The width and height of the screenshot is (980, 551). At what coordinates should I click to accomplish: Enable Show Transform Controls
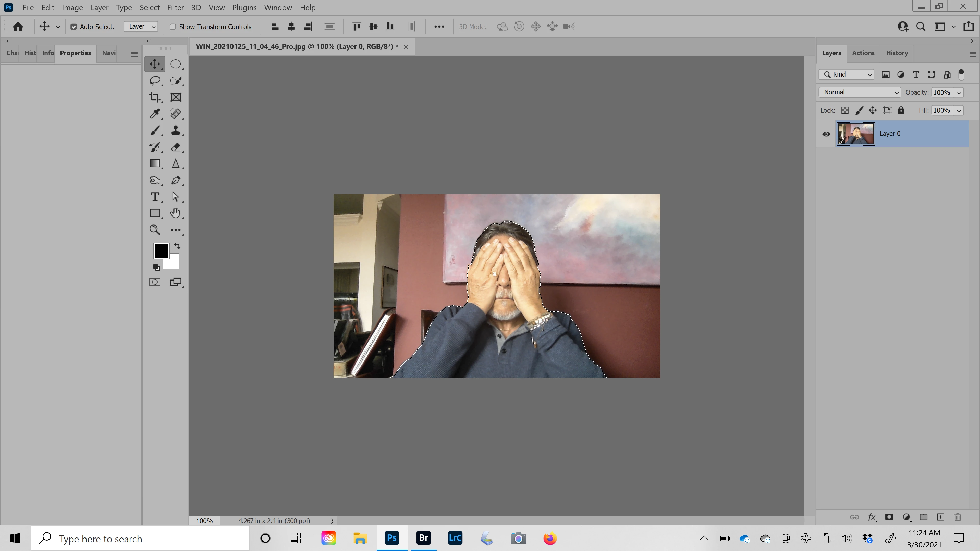coord(173,27)
